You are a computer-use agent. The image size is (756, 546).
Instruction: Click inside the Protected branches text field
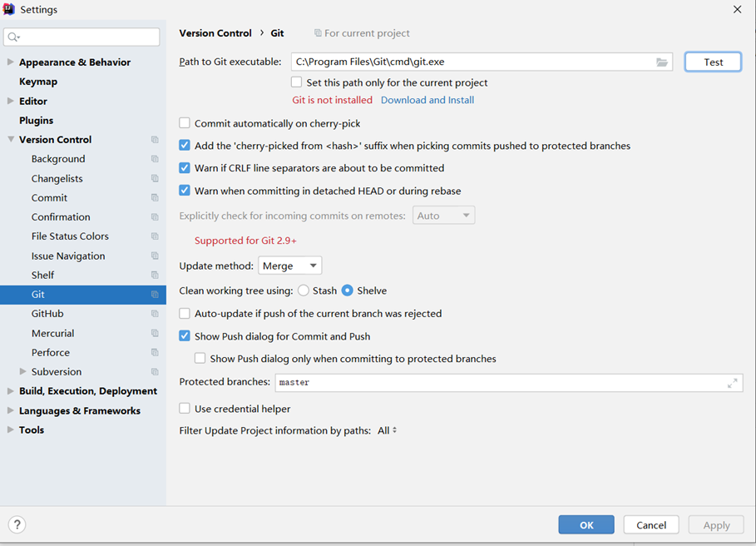(509, 383)
